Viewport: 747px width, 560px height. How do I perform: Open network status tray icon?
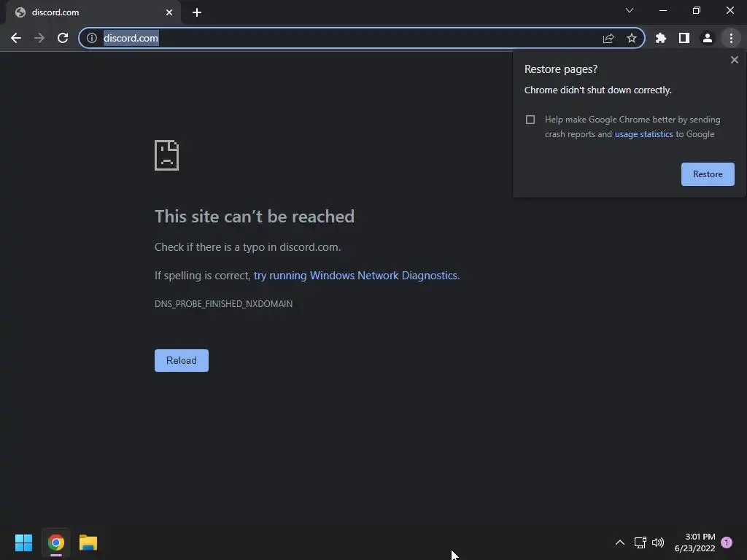(640, 542)
